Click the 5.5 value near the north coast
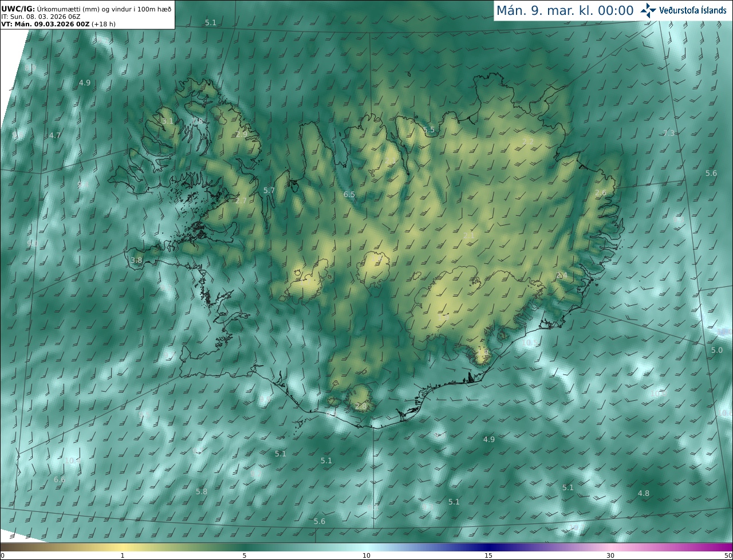733x560 pixels. point(429,130)
